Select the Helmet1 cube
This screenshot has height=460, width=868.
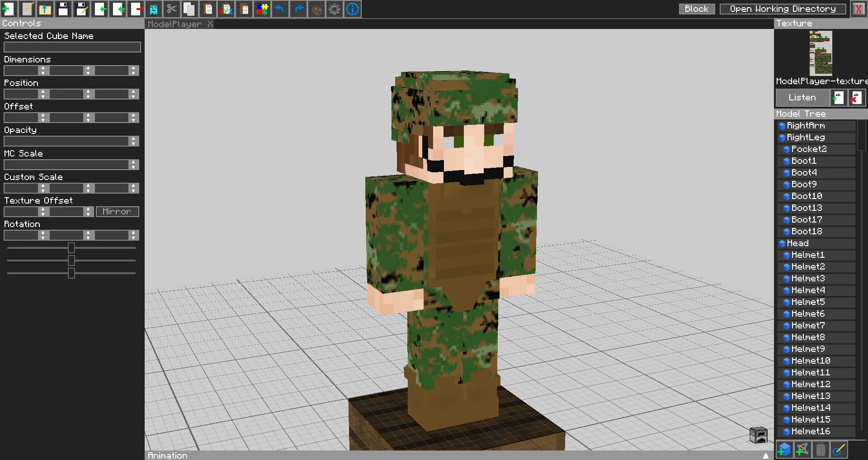(x=816, y=255)
